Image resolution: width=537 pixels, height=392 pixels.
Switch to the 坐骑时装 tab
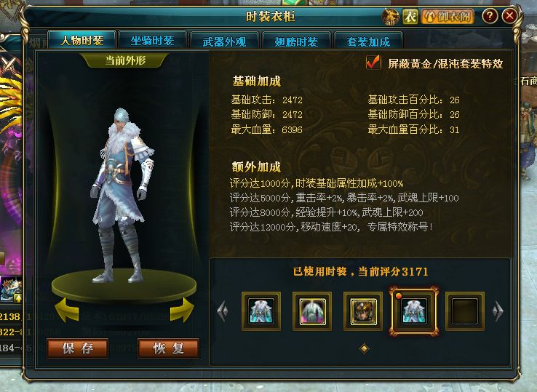point(152,41)
